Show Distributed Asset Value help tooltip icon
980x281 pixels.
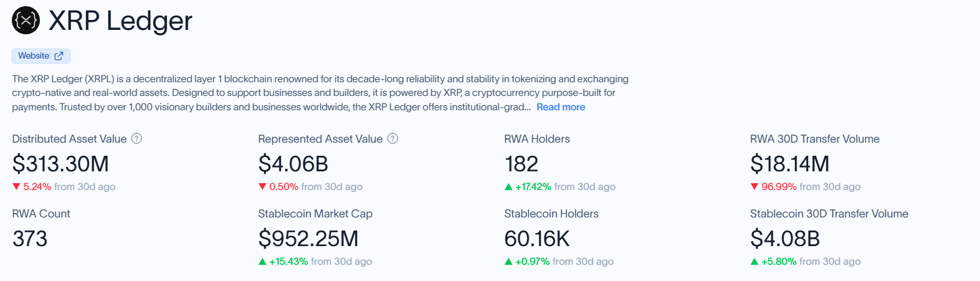pos(137,138)
